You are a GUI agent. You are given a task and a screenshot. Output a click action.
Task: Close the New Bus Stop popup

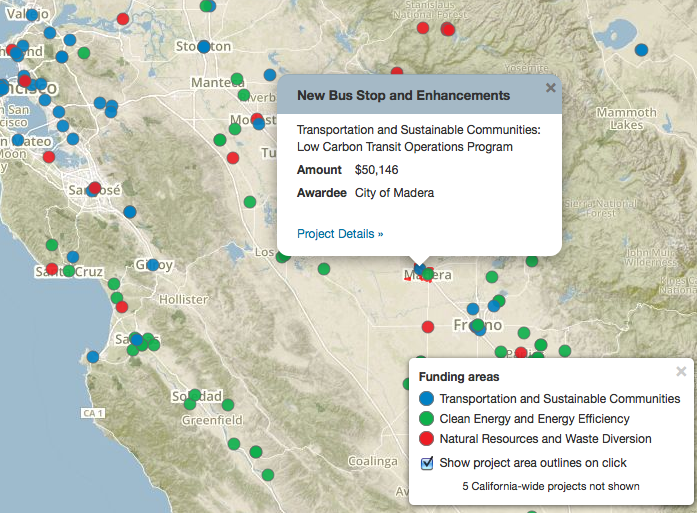pyautogui.click(x=550, y=88)
